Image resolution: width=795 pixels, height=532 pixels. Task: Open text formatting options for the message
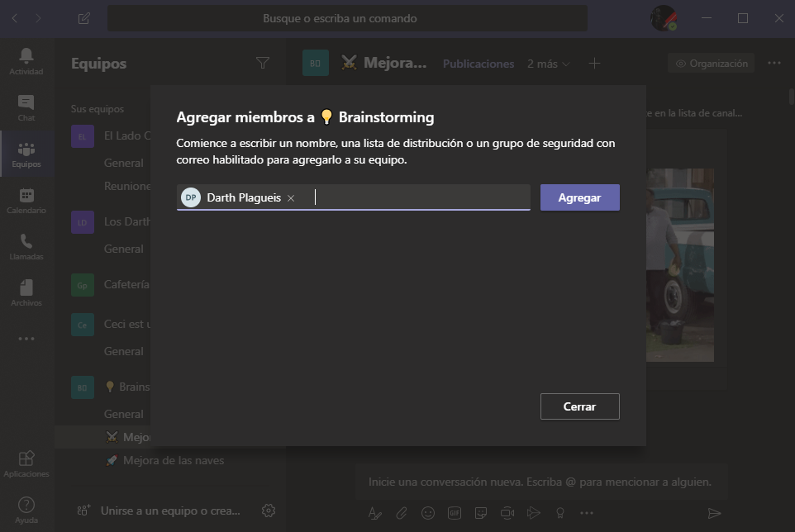coord(374,512)
